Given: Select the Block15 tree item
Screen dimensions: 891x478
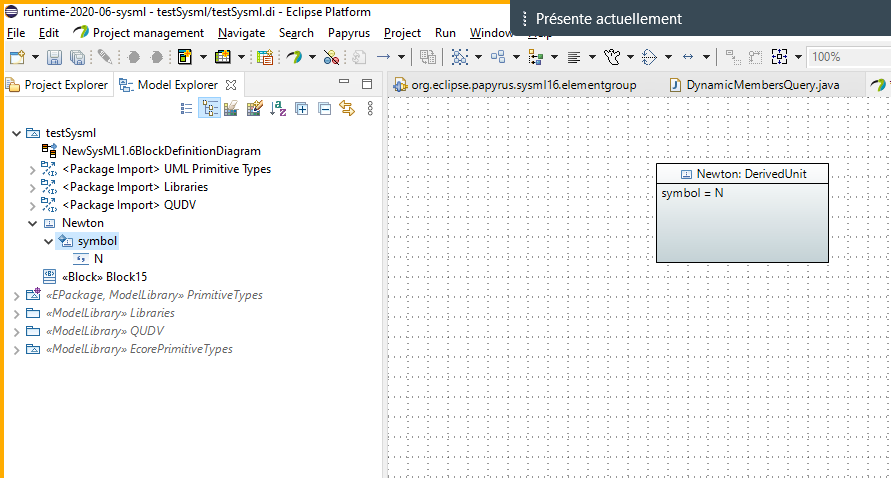Looking at the screenshot, I should click(x=105, y=277).
